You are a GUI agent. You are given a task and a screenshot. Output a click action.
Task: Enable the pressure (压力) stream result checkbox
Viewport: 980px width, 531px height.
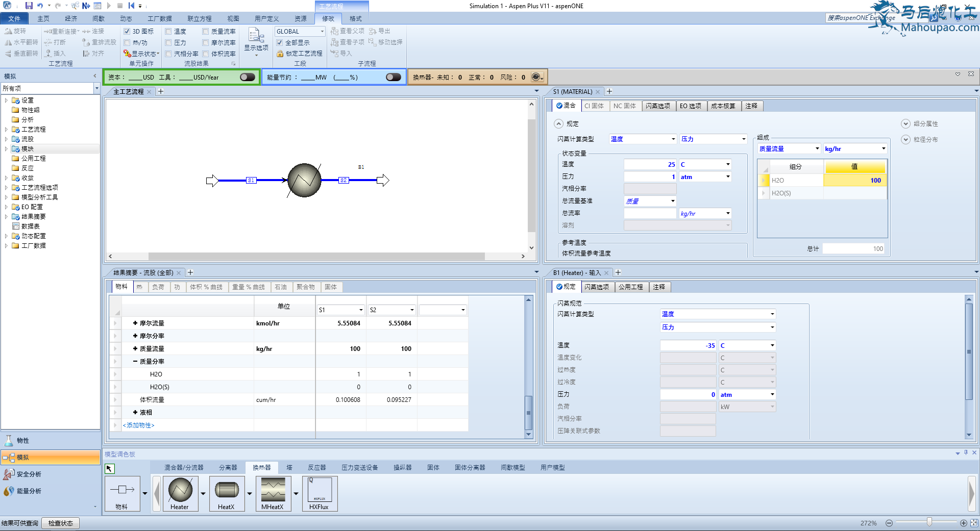click(168, 42)
